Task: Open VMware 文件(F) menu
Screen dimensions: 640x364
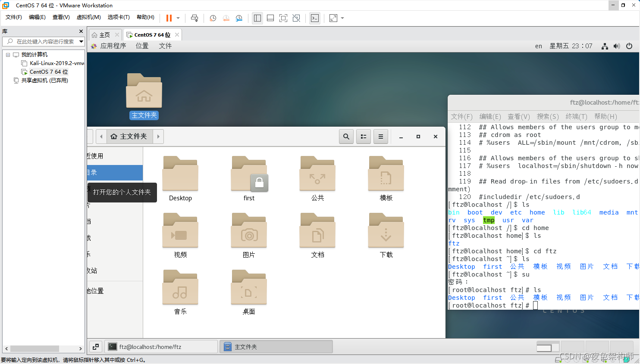Action: [14, 17]
